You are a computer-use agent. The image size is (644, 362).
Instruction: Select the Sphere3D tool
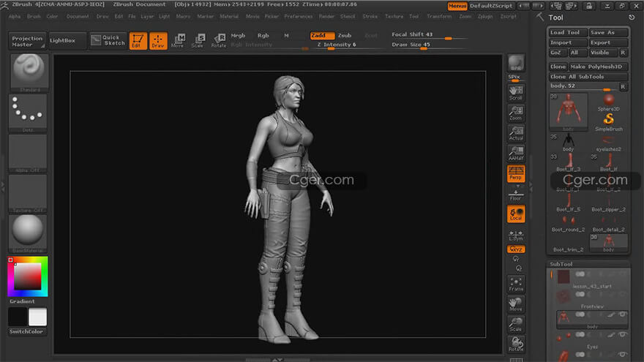(x=608, y=102)
